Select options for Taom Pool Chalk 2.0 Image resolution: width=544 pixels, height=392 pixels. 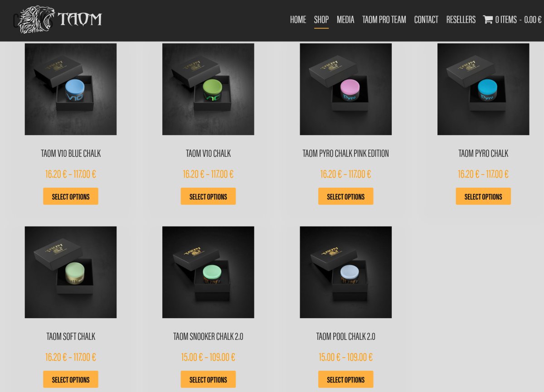346,379
